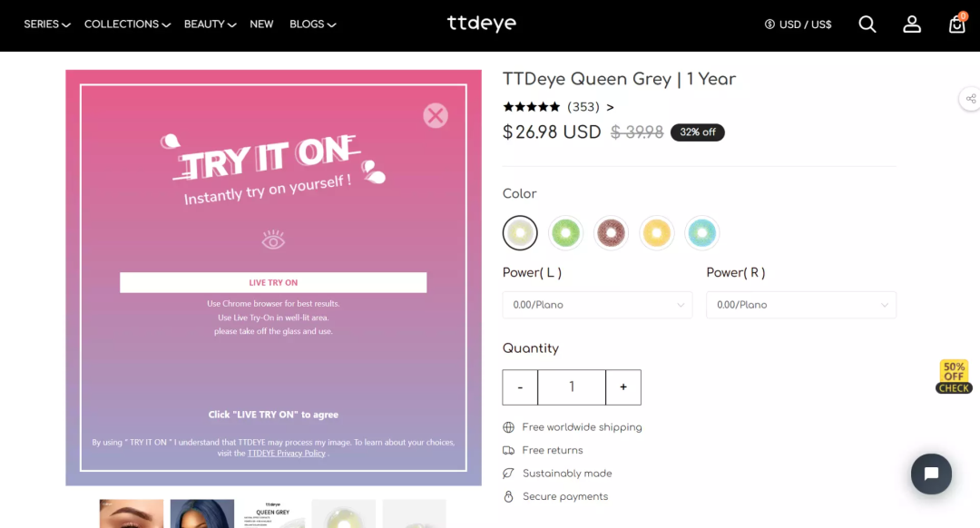This screenshot has width=980, height=528.
Task: Open the user account icon
Action: [x=912, y=24]
